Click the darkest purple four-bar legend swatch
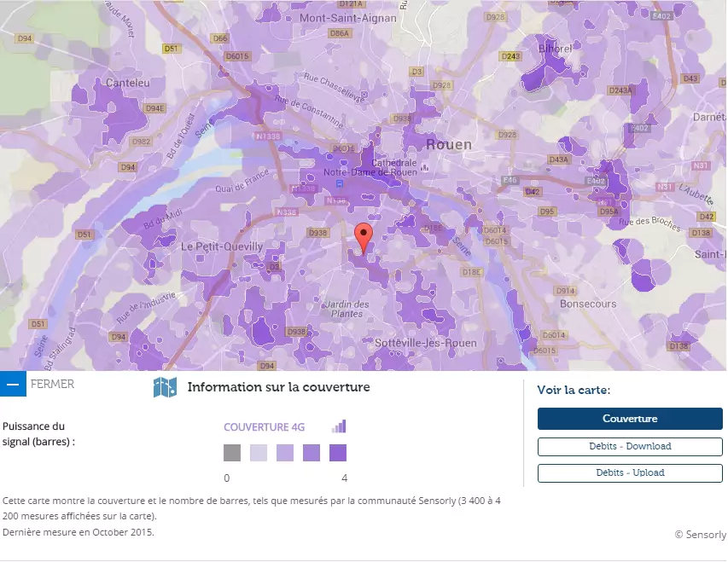 338,453
